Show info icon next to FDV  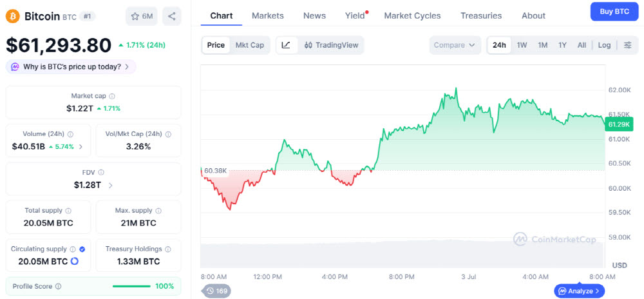click(101, 173)
